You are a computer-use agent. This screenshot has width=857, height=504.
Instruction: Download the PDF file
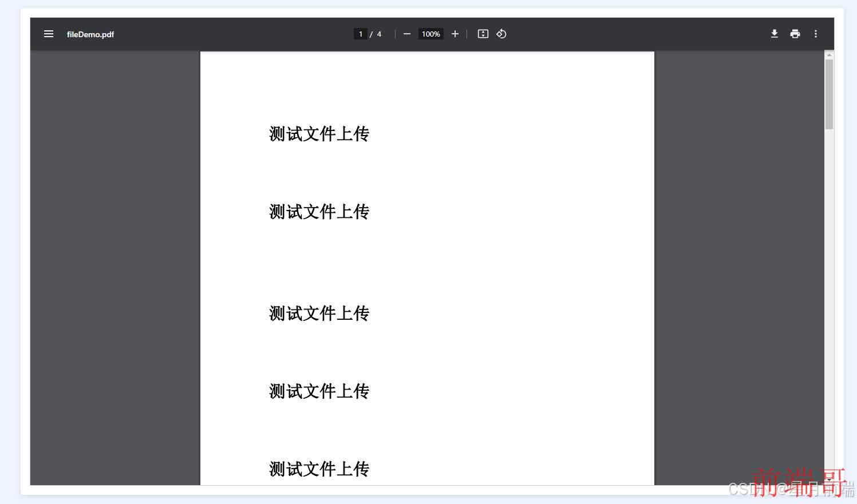click(774, 34)
